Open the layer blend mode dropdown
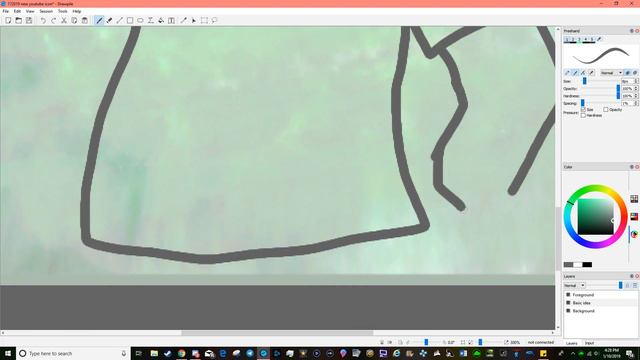The height and width of the screenshot is (360, 640). coord(575,285)
